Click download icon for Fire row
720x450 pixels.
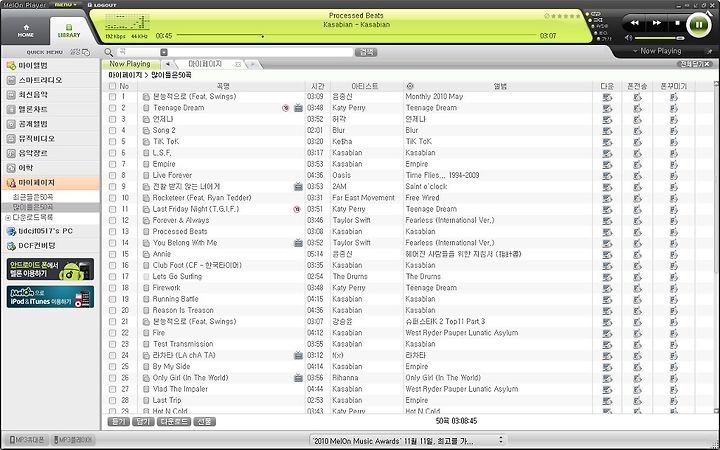[x=607, y=333]
